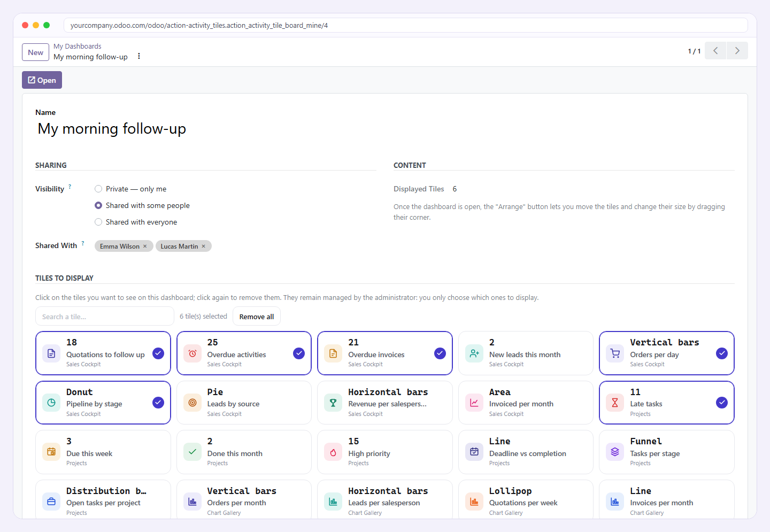The height and width of the screenshot is (532, 770).
Task: Click the Due this week calendar icon
Action: [x=51, y=452]
